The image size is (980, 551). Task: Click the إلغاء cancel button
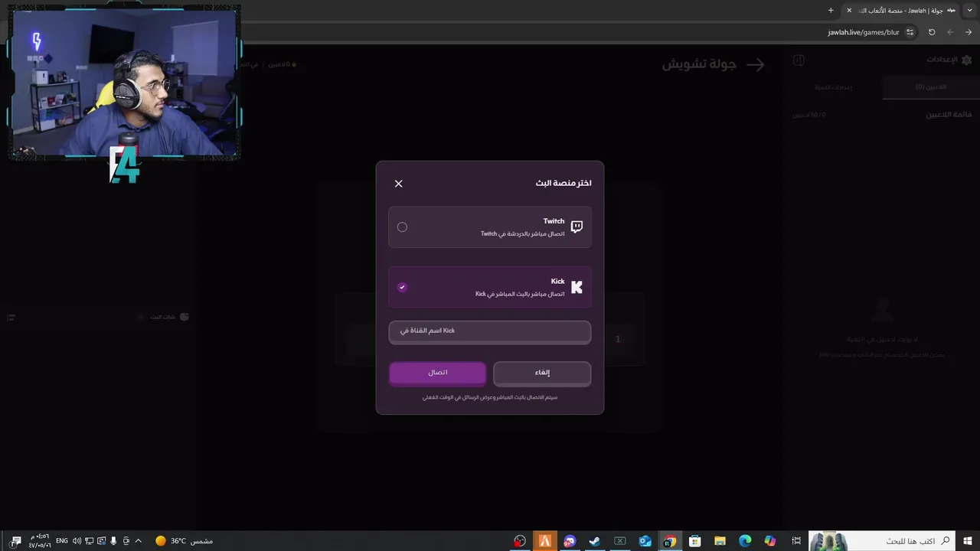[x=542, y=373]
